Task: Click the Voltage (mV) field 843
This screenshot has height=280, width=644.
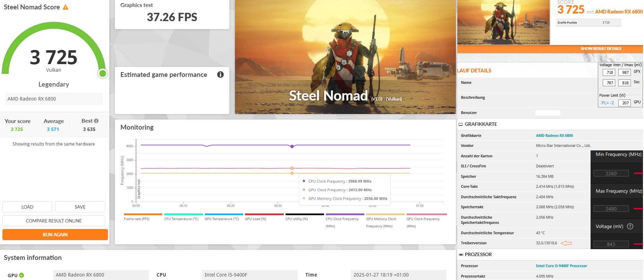Action: (611, 244)
